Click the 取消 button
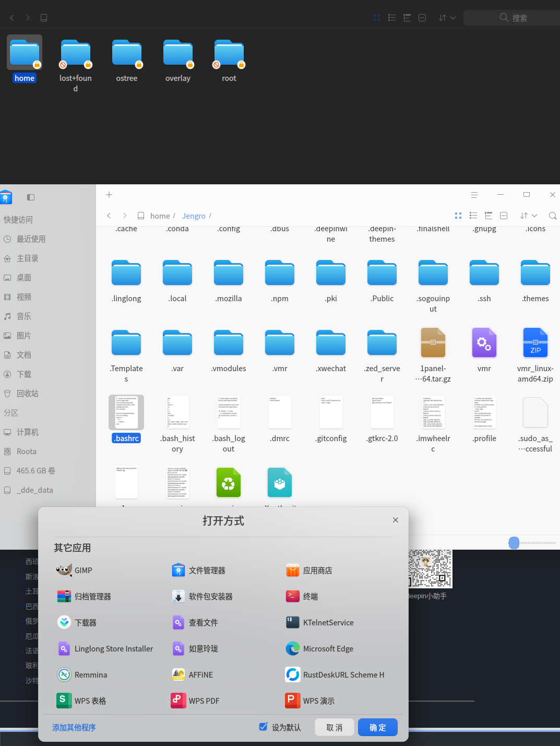The height and width of the screenshot is (746, 560). (335, 727)
